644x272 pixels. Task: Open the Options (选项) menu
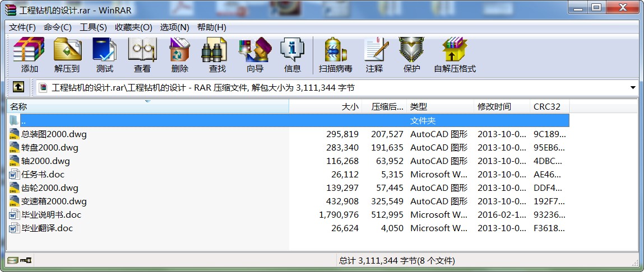click(x=174, y=27)
